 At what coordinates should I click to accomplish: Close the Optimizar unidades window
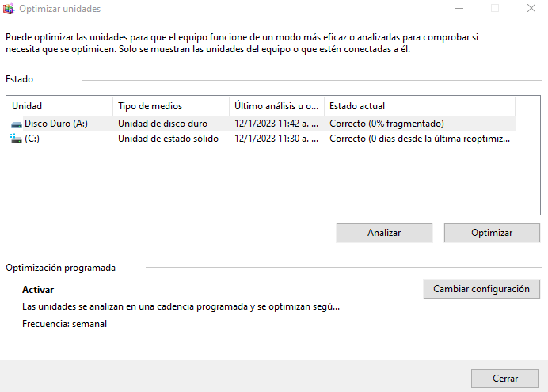[x=530, y=9]
